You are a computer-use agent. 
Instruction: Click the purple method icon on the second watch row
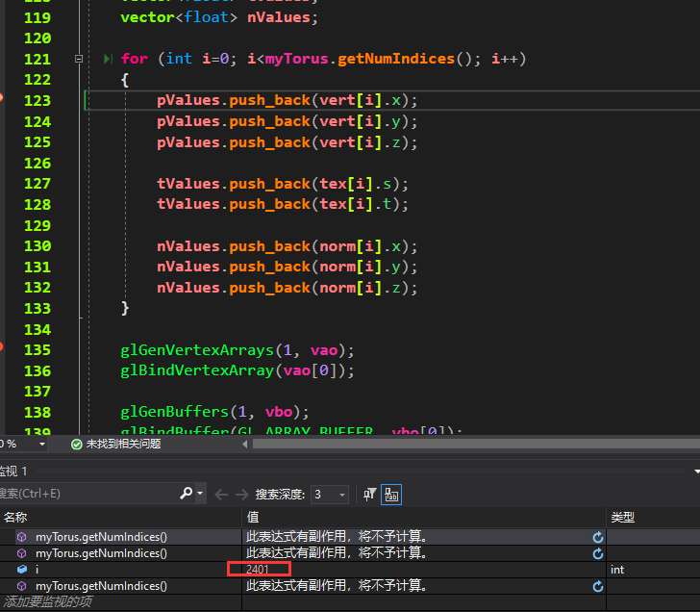pos(21,553)
